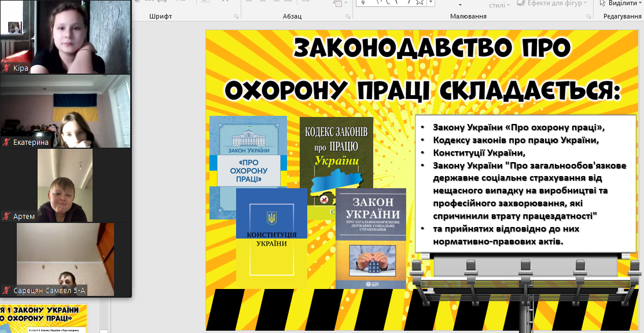The height and width of the screenshot is (333, 644).
Task: Select the next slide thumbnail in panel
Action: [x=43, y=319]
